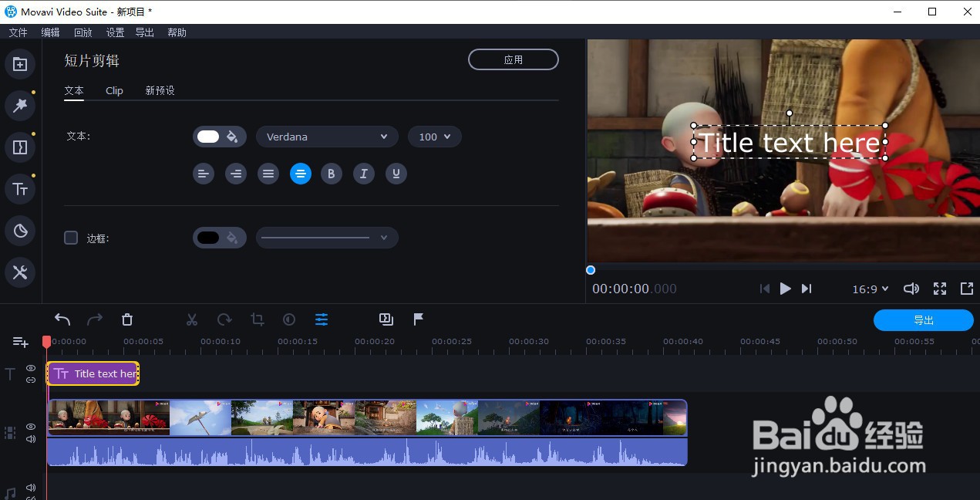Click the blue 导出 export button

point(924,320)
